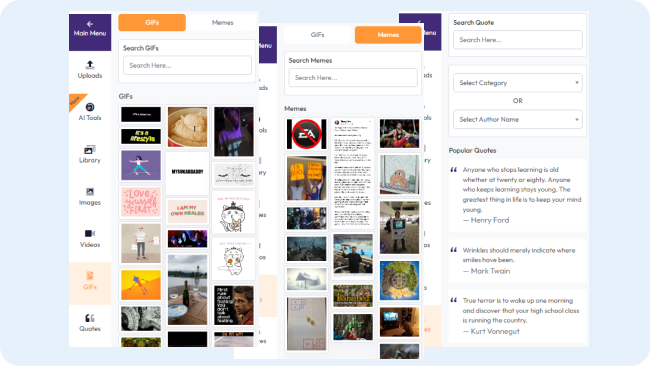Open the Select Category dropdown

click(x=518, y=83)
